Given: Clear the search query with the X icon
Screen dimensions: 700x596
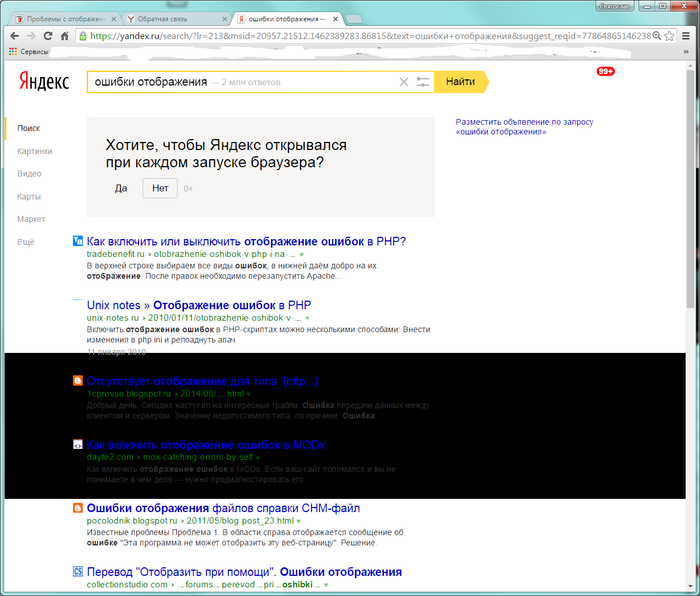Looking at the screenshot, I should point(404,82).
